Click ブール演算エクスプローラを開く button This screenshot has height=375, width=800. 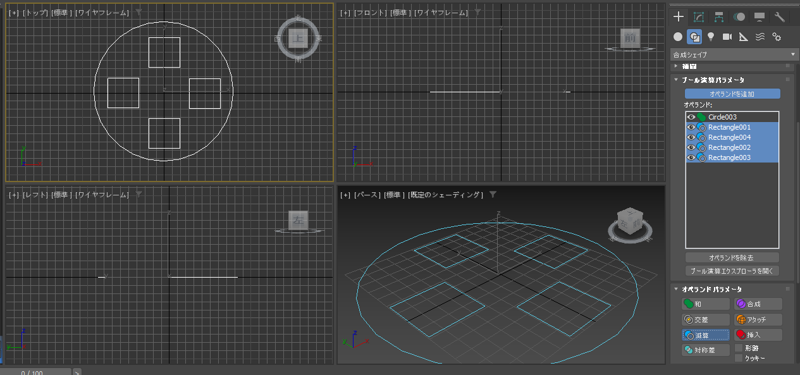point(732,270)
